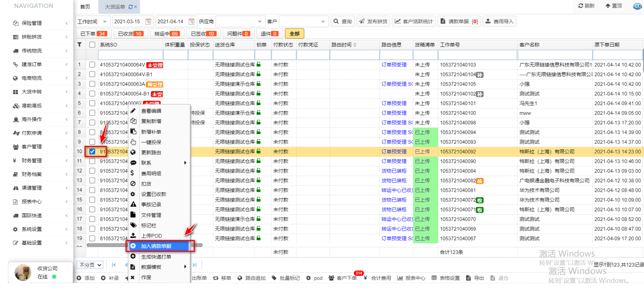This screenshot has width=644, height=290.
Task: Click the calendar icon beside 2021-03-15
Action: pos(148,22)
